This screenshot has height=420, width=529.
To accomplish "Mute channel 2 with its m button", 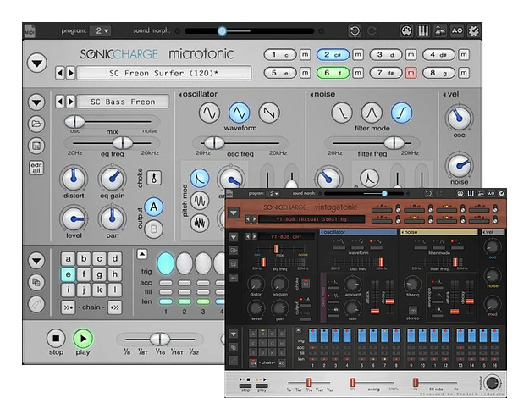I will [358, 55].
